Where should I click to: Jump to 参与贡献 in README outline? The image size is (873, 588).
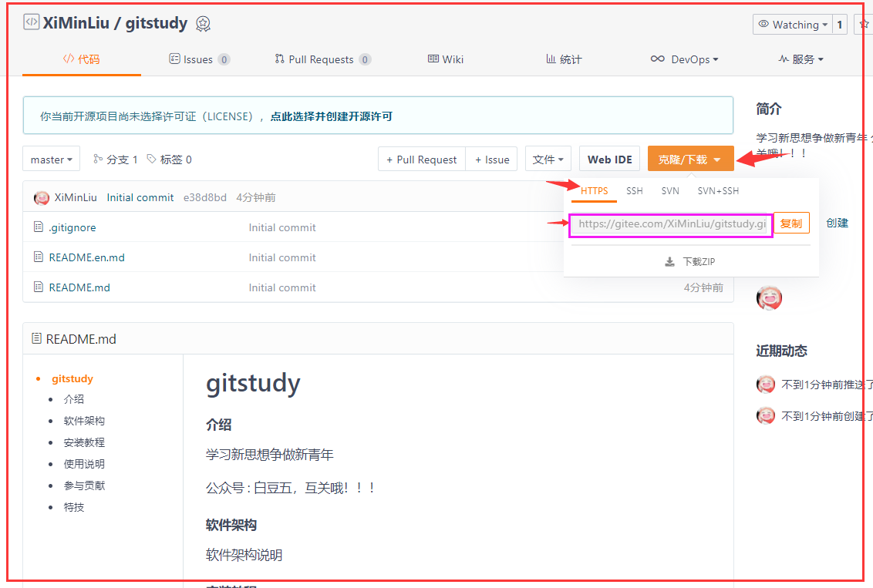click(84, 486)
